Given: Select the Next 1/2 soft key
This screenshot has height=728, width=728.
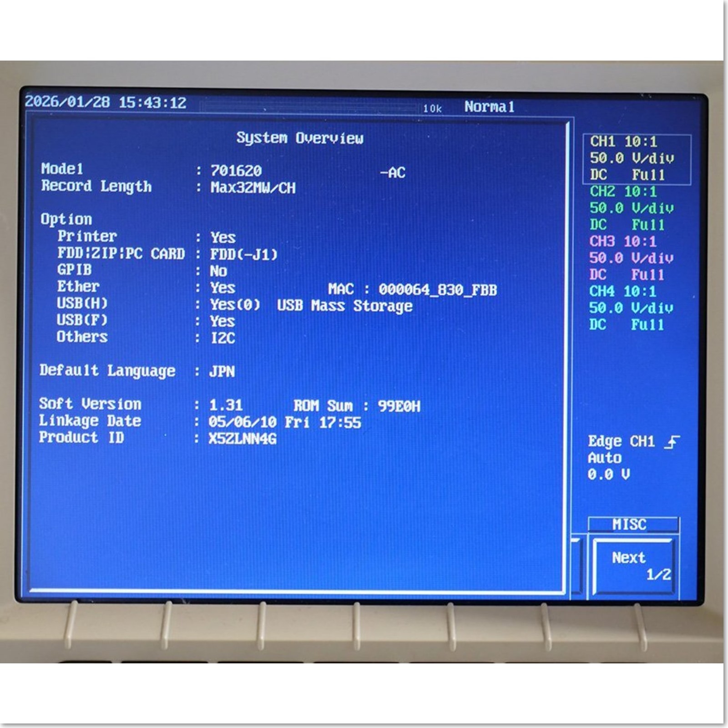Looking at the screenshot, I should 633,566.
